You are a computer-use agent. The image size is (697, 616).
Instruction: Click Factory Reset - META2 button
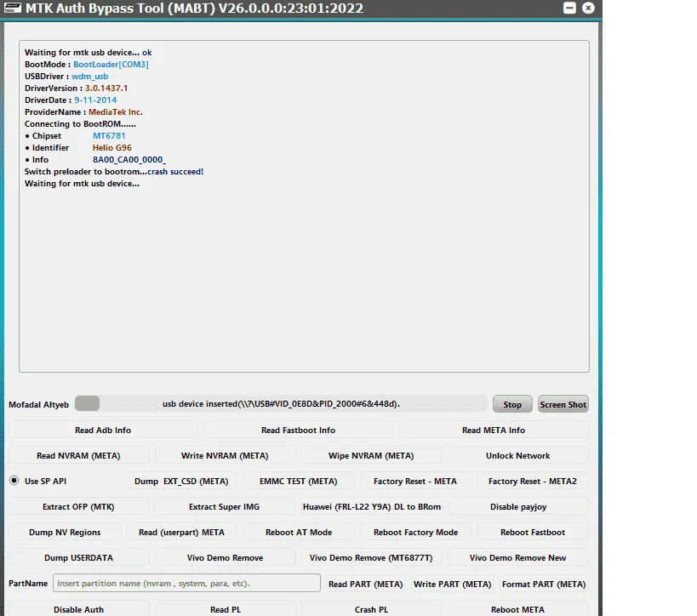(533, 481)
